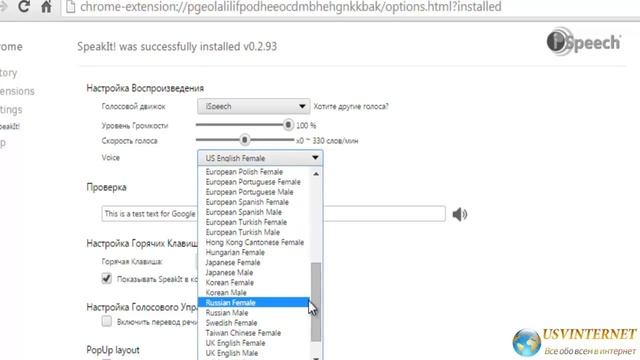Open the SpeakIt! sidebar link
This screenshot has height=360, width=640.
coord(10,126)
